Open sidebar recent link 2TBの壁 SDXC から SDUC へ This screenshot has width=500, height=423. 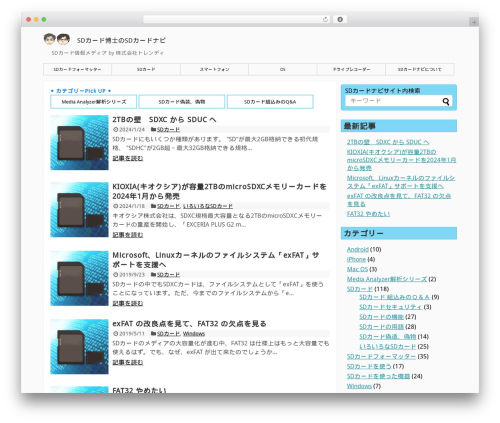point(388,142)
